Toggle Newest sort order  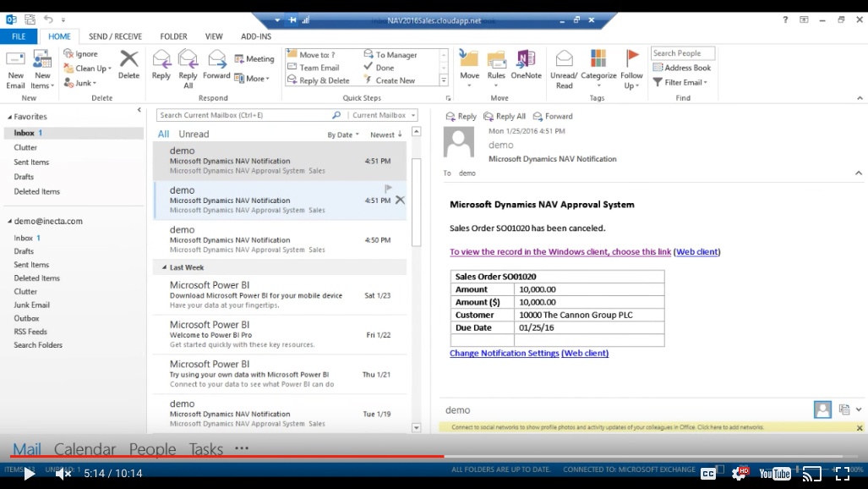386,135
